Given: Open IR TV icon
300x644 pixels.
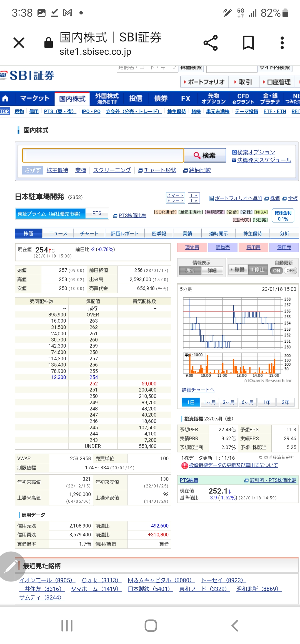Looking at the screenshot, I should pos(194,198).
